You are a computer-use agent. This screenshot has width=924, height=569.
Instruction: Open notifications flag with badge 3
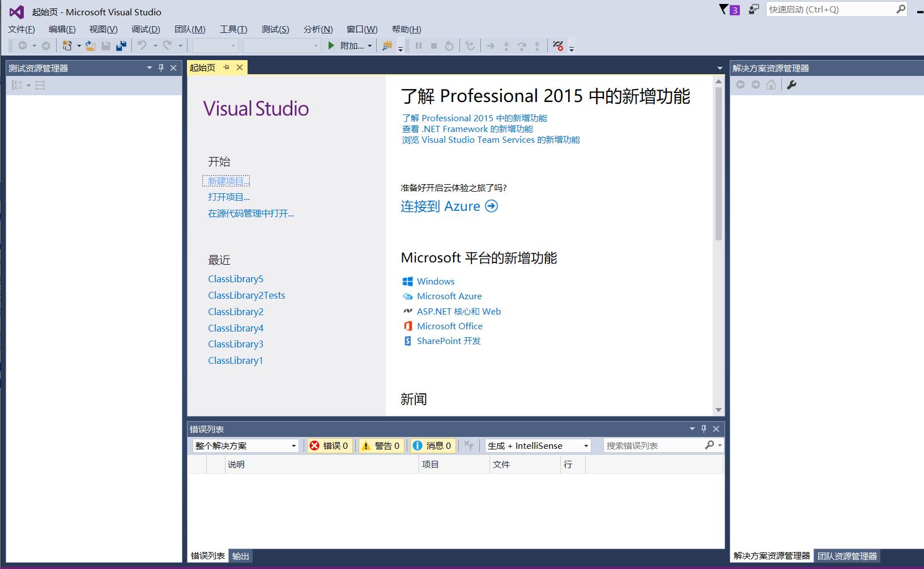pyautogui.click(x=729, y=10)
